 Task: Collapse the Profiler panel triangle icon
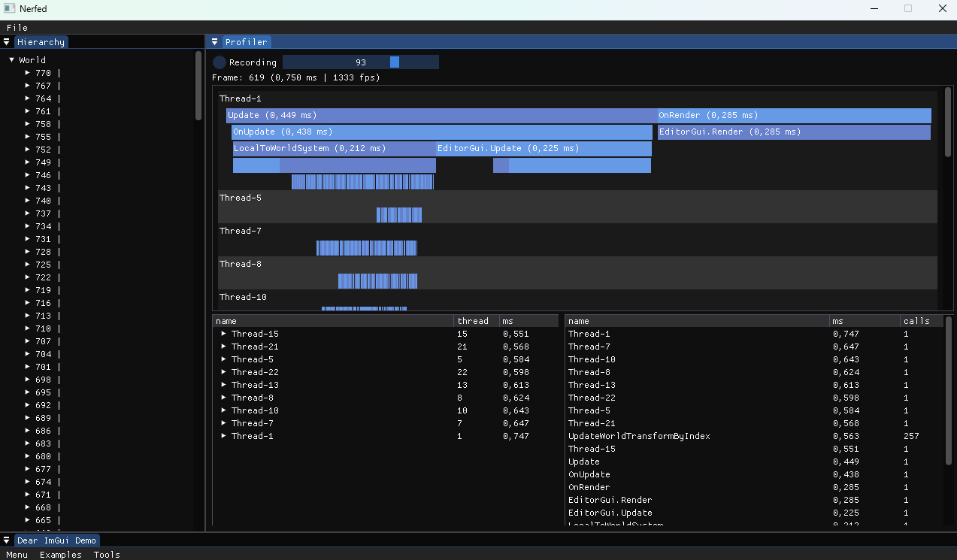(214, 42)
